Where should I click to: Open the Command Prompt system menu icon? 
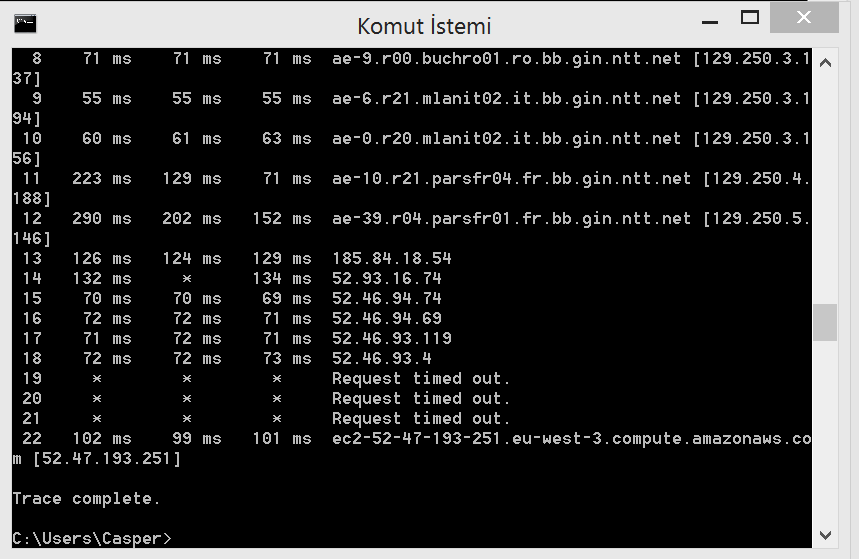25,24
